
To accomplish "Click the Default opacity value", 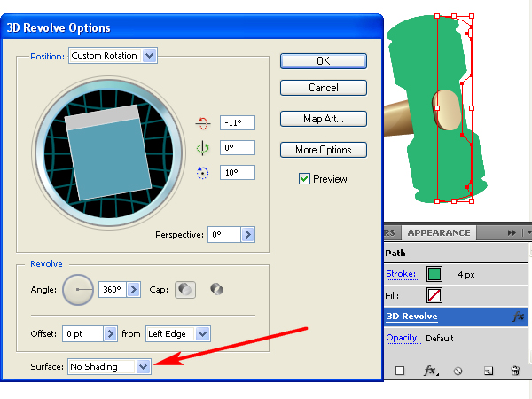I will click(x=440, y=339).
